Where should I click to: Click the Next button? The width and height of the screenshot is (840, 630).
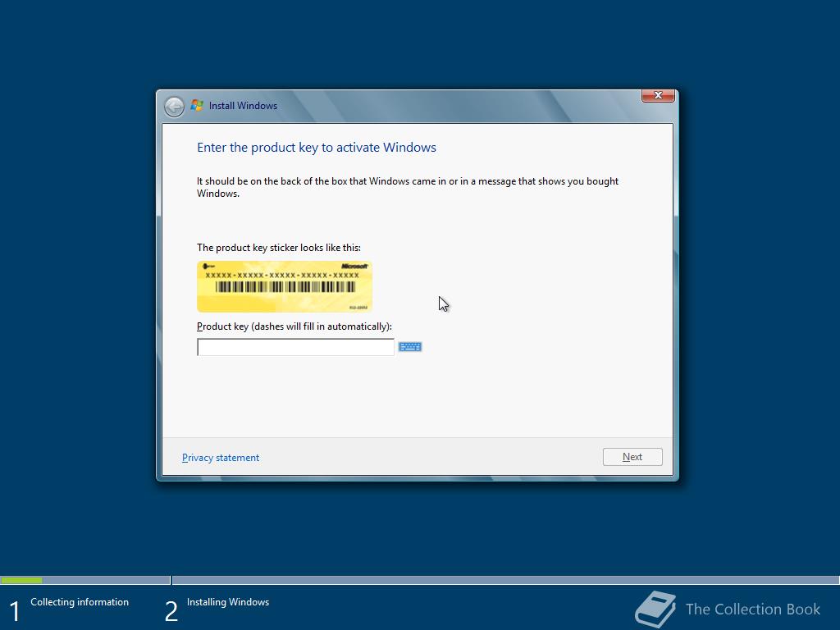pyautogui.click(x=632, y=457)
